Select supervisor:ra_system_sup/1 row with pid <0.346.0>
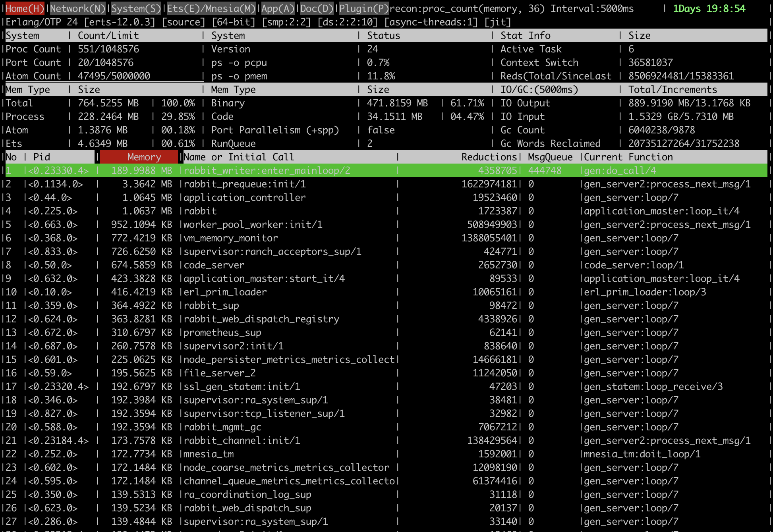This screenshot has height=532, width=773. 386,400
